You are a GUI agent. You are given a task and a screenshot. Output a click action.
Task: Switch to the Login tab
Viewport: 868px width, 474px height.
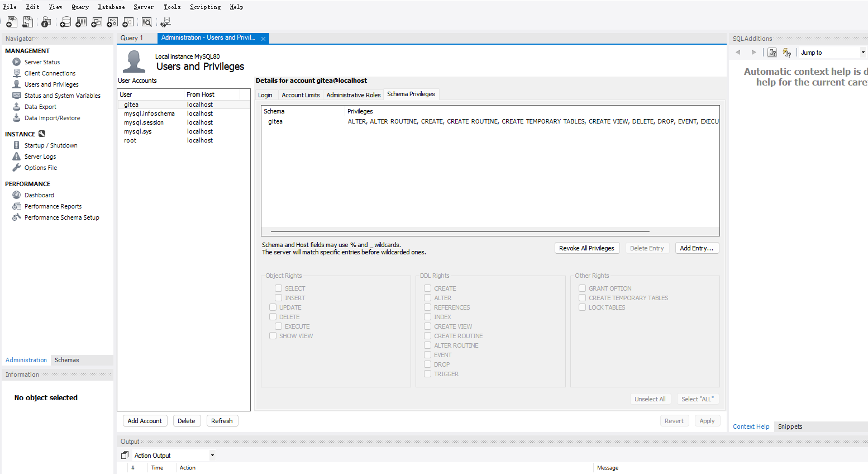pyautogui.click(x=265, y=95)
